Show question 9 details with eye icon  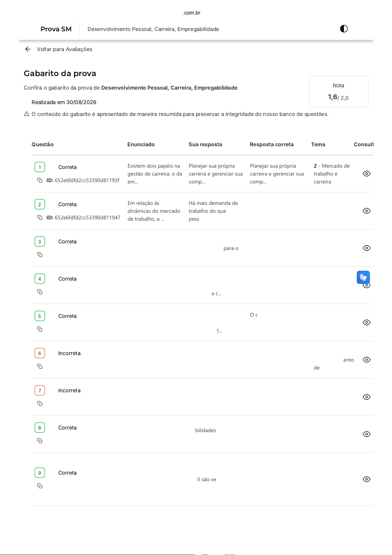click(x=367, y=479)
